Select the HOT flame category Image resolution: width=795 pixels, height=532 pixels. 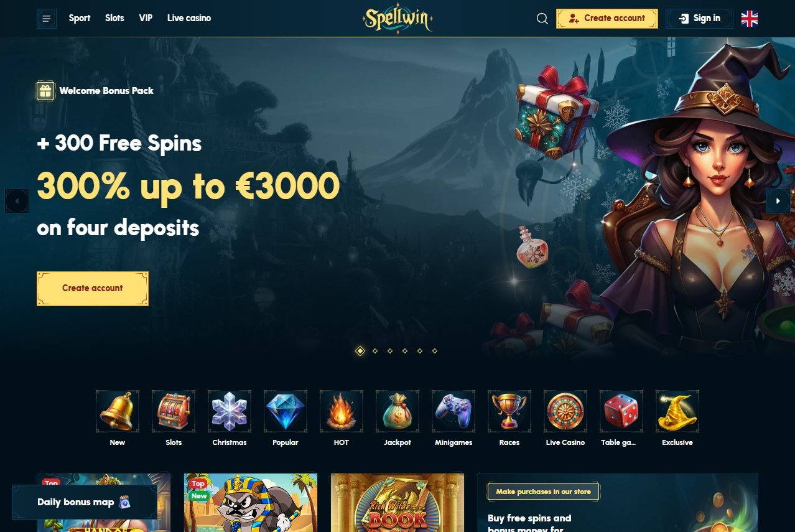point(342,411)
